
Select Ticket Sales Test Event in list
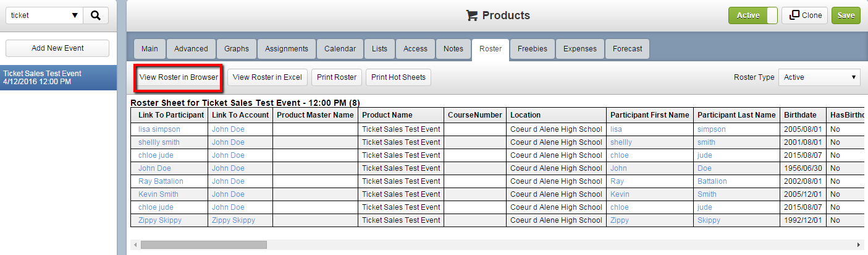pyautogui.click(x=59, y=77)
